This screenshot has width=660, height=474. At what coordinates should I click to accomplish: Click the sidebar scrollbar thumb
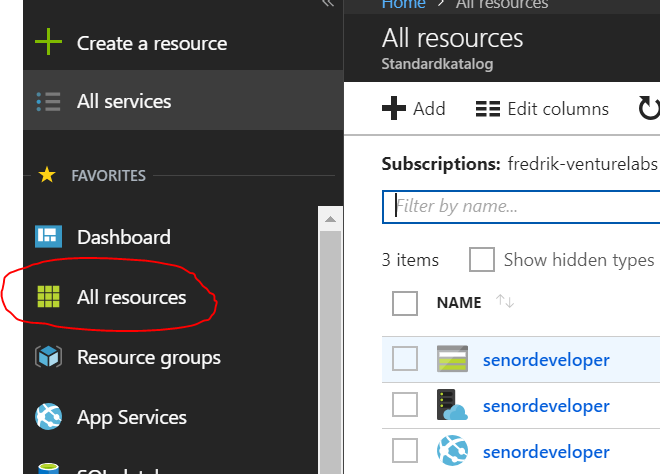(x=330, y=353)
